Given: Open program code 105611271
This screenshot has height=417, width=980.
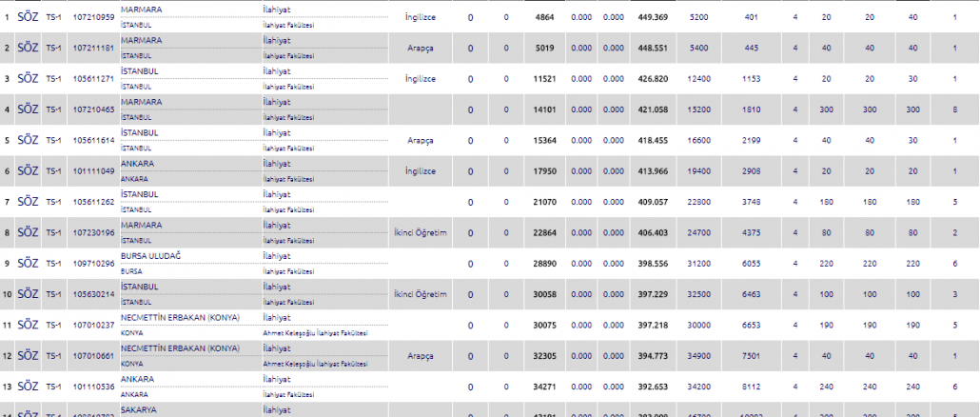Looking at the screenshot, I should 92,78.
